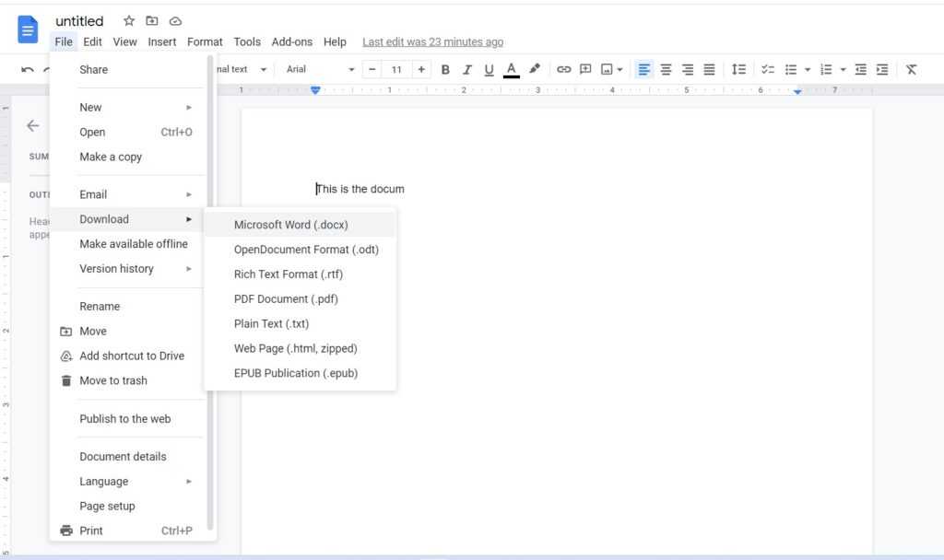The width and height of the screenshot is (944, 560).
Task: Clear formatting with toolbar icon
Action: point(912,70)
